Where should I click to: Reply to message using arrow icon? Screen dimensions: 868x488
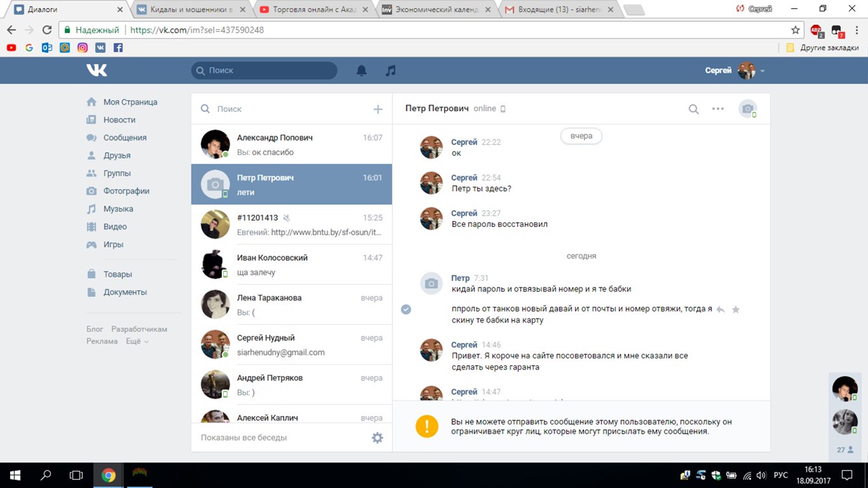coord(721,309)
